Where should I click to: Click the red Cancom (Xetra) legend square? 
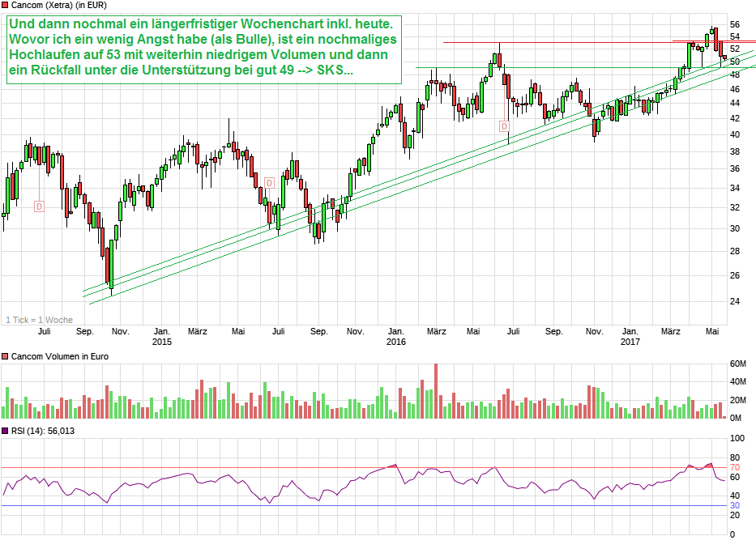click(6, 6)
